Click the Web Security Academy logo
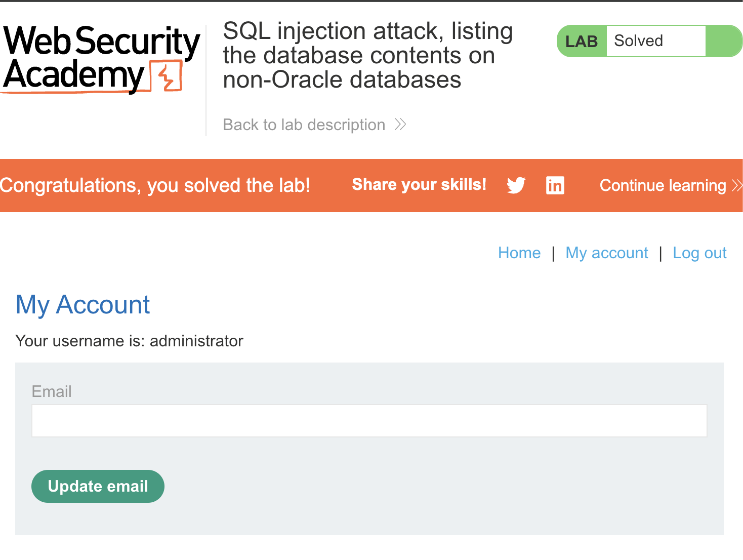This screenshot has height=560, width=743. coord(101,59)
